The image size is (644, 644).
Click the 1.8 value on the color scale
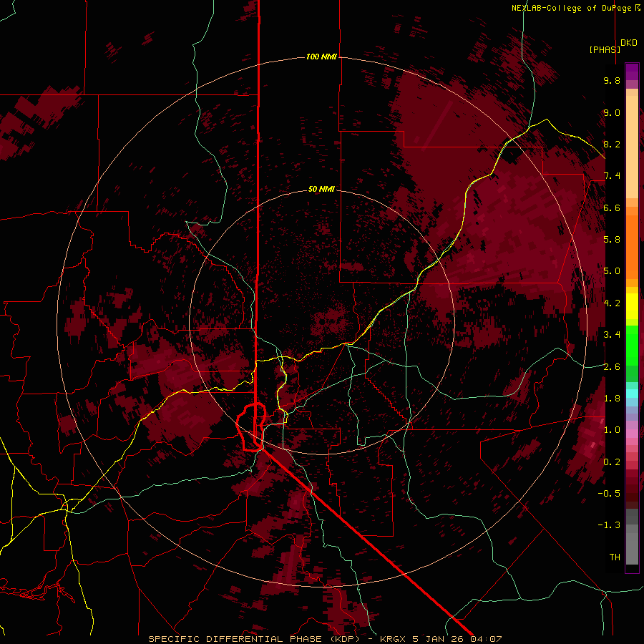click(612, 399)
